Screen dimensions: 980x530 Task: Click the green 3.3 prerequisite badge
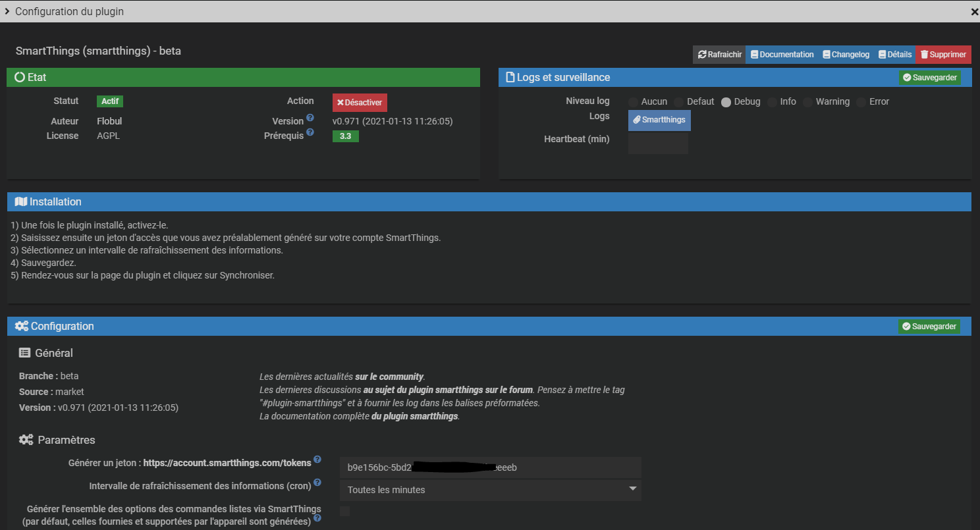pos(345,136)
